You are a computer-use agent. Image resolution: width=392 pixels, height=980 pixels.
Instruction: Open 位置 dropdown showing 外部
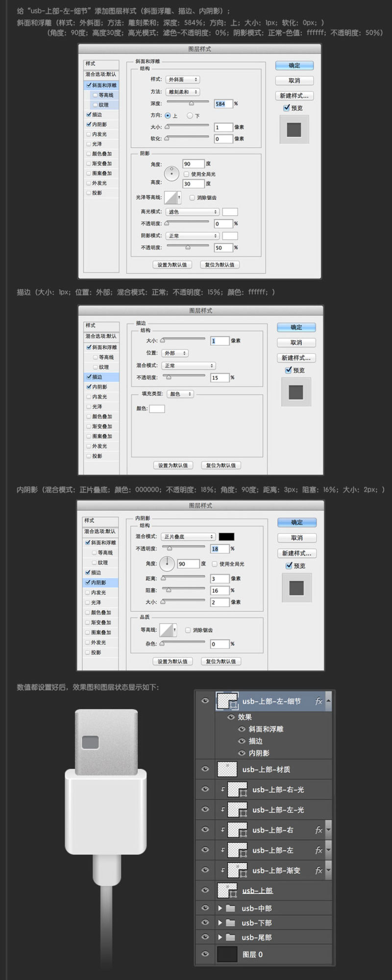click(x=175, y=353)
